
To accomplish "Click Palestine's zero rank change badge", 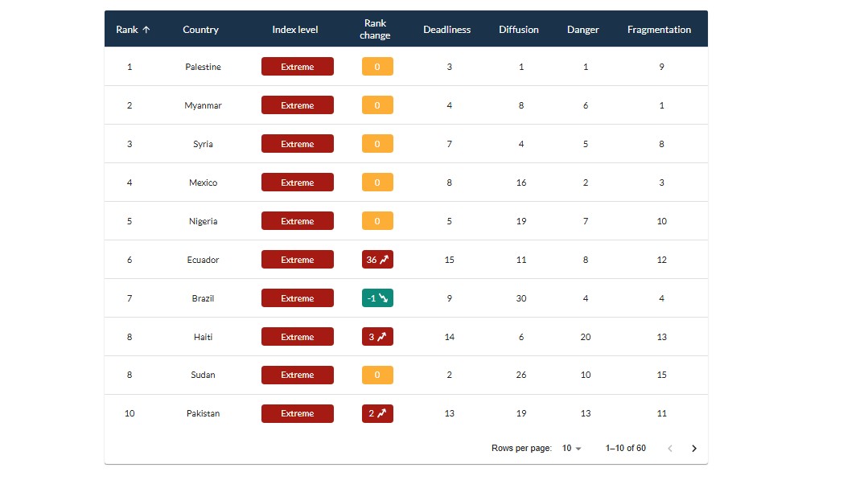I will 377,67.
